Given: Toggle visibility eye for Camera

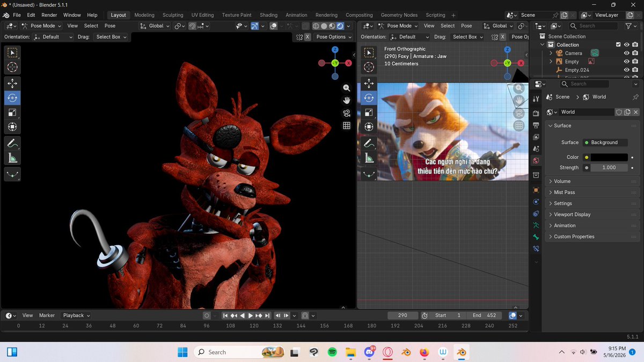Looking at the screenshot, I should [x=626, y=53].
